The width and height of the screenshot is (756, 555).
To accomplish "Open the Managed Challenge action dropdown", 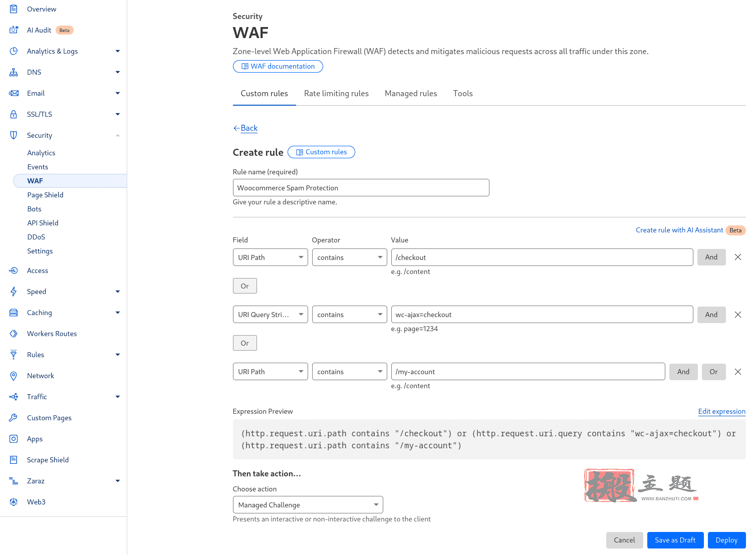I will [x=308, y=505].
